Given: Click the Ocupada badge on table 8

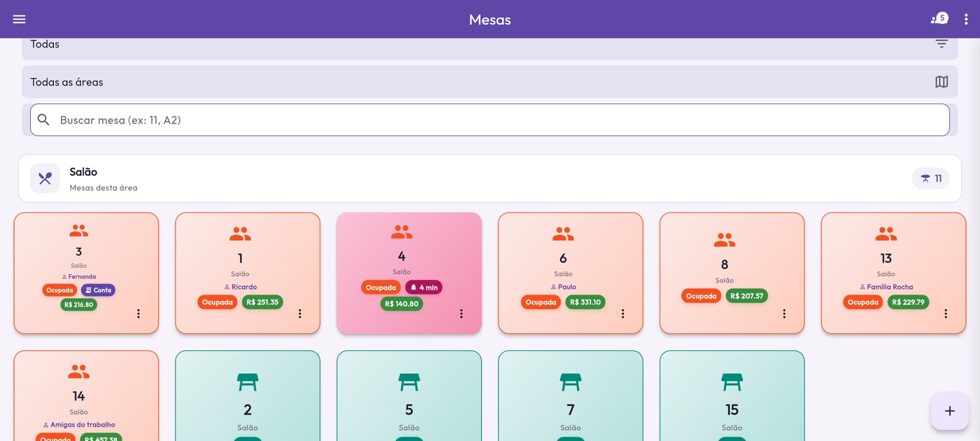Looking at the screenshot, I should tap(701, 296).
